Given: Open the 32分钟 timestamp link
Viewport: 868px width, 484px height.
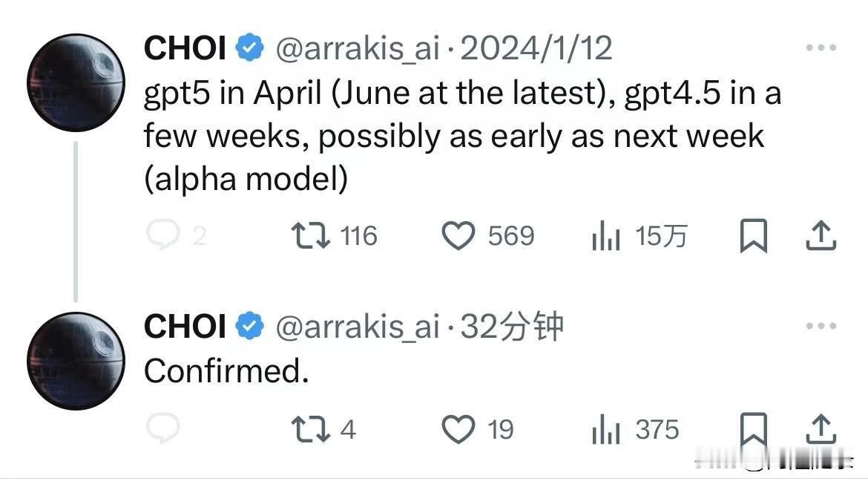Looking at the screenshot, I should [x=511, y=326].
